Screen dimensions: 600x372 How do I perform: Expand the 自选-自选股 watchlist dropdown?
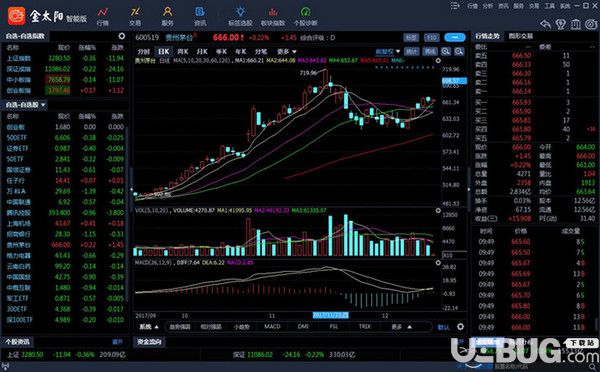(x=25, y=104)
